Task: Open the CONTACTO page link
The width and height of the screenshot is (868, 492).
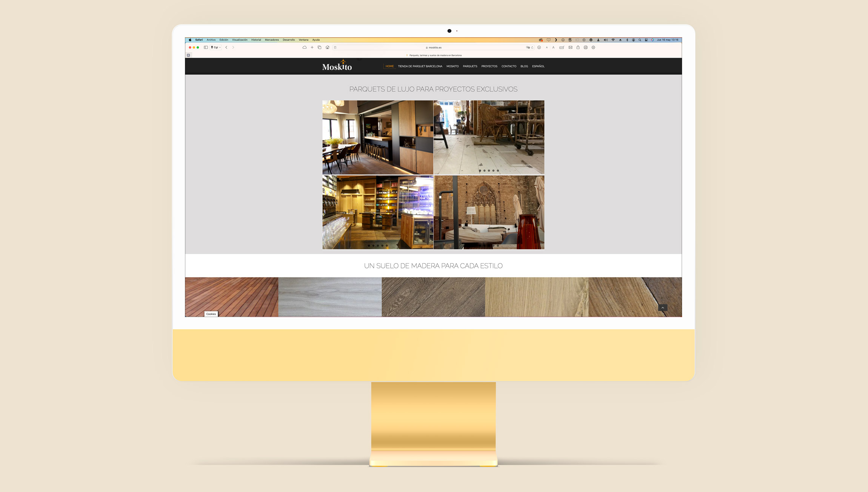Action: point(509,66)
